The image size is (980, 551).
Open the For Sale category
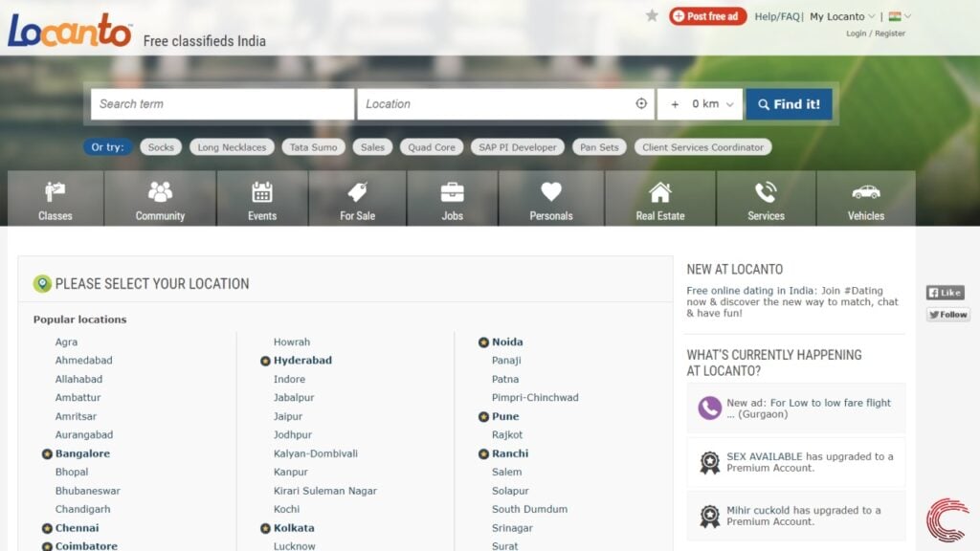tap(358, 199)
